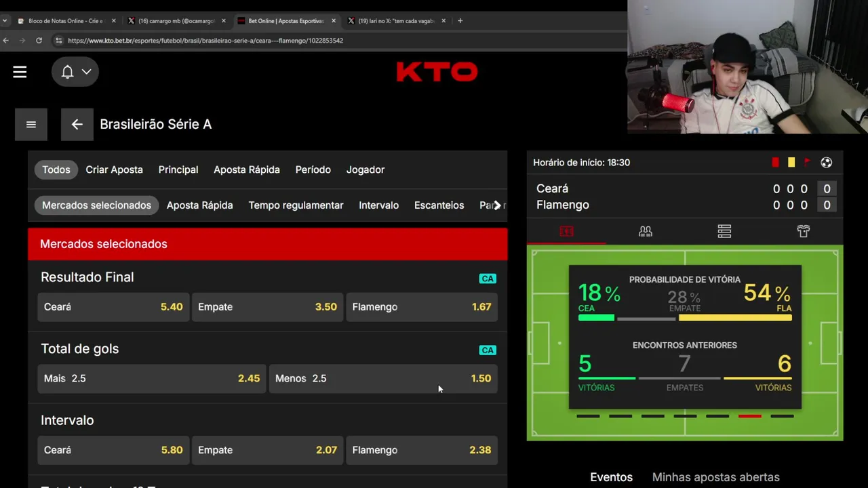Image resolution: width=868 pixels, height=488 pixels.
Task: Click the yellow FLA probability bar
Action: coord(735,318)
